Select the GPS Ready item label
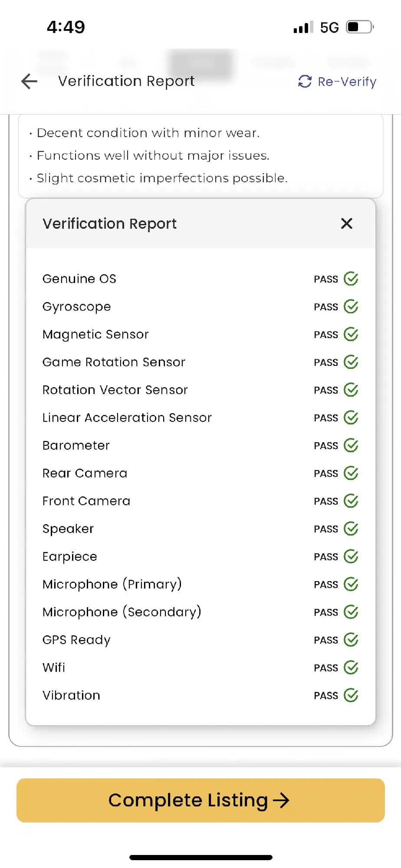Screen dimensions: 401x868 [x=76, y=640]
